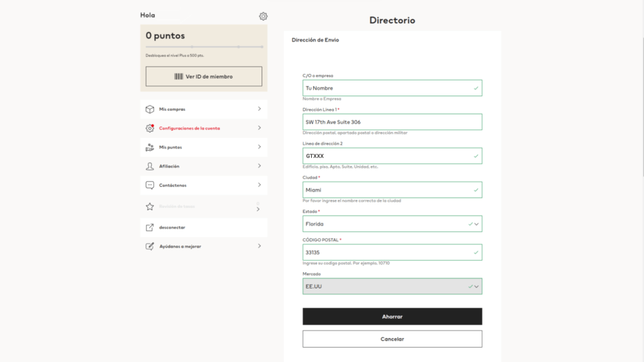Go to Mis puntos section
The height and width of the screenshot is (362, 644).
click(204, 147)
